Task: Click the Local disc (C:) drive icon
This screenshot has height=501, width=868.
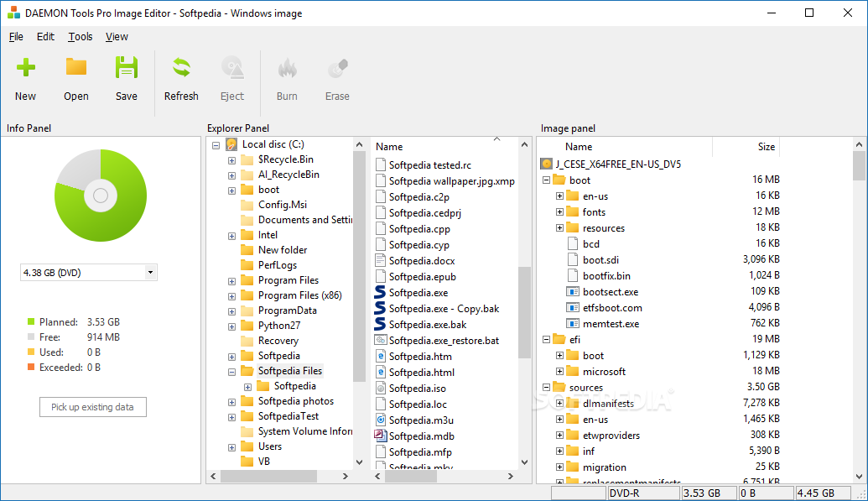Action: tap(231, 144)
